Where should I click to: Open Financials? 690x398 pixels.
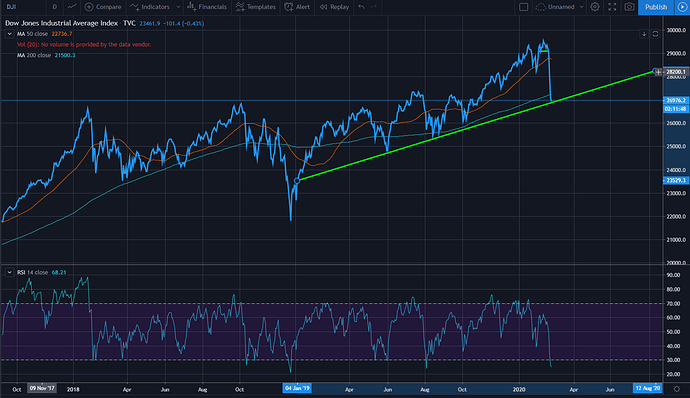pos(207,7)
